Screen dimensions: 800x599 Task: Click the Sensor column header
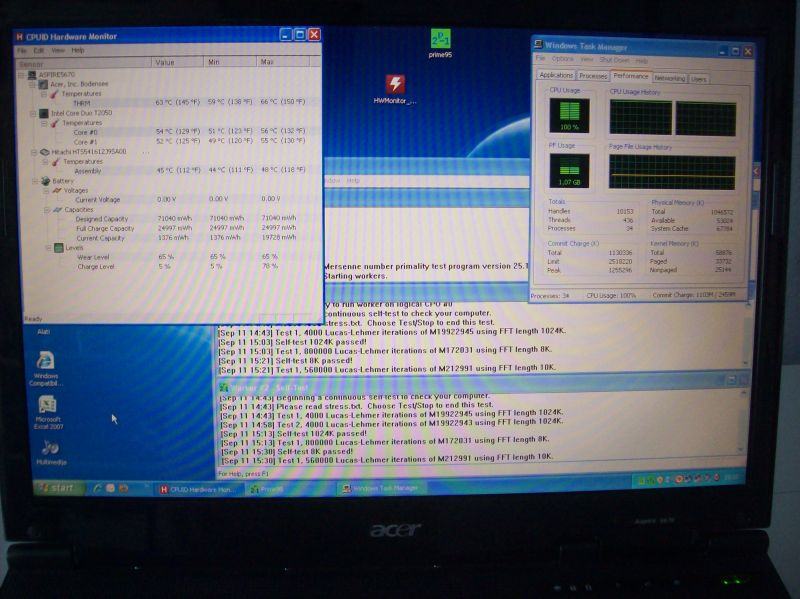(x=84, y=63)
